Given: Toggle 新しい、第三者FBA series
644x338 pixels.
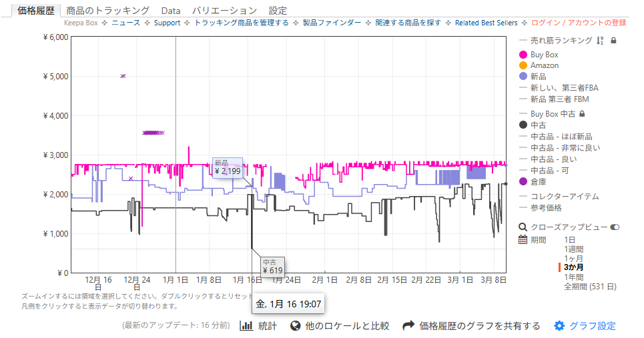Looking at the screenshot, I should point(565,88).
